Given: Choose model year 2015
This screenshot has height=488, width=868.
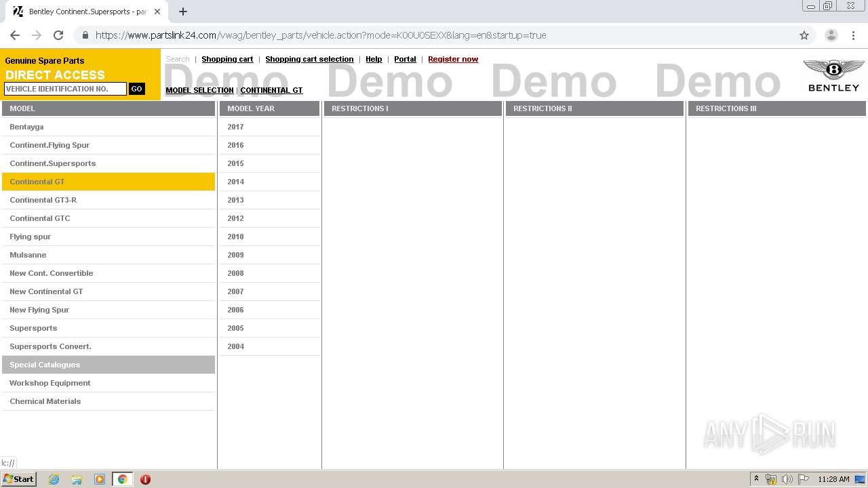Looking at the screenshot, I should click(269, 163).
